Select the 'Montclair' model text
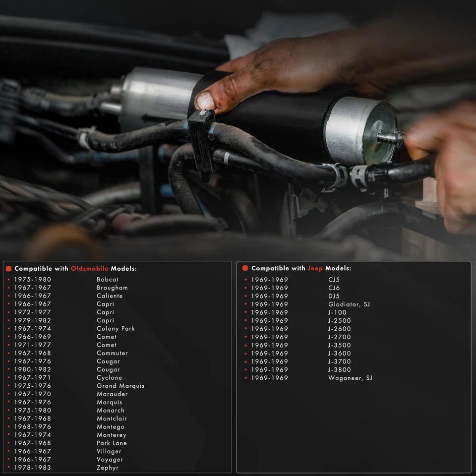The height and width of the screenshot is (476, 476). tap(112, 418)
